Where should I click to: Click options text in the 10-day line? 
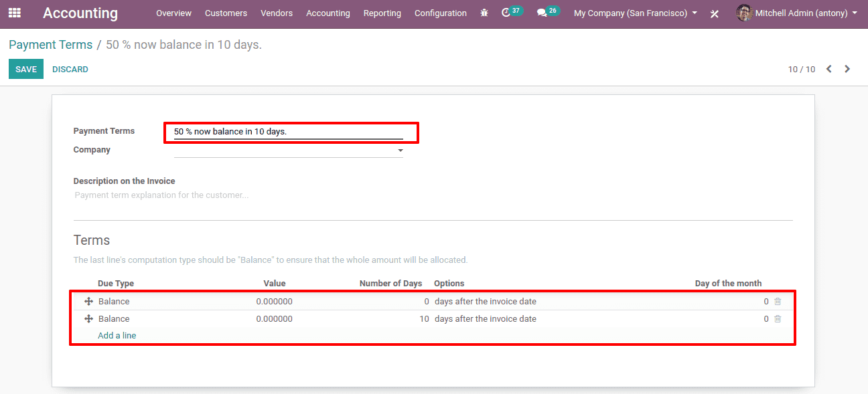pos(486,319)
